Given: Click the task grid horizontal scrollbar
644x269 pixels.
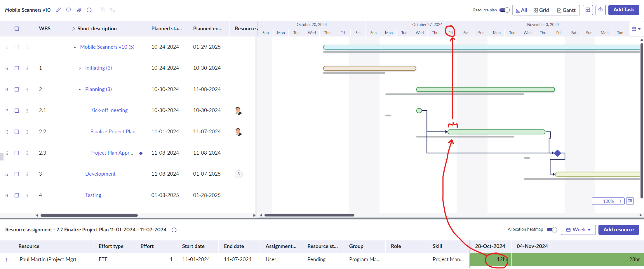Looking at the screenshot, I should 89,215.
